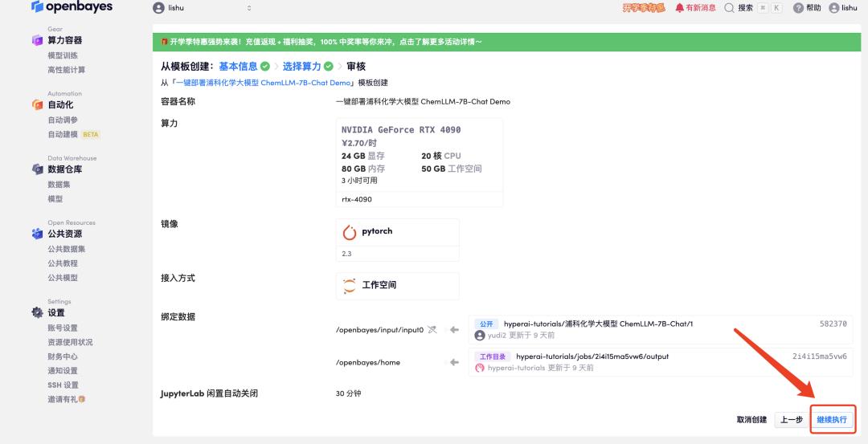Select the NVIDIA GeForce RTX 4090 card
The height and width of the screenshot is (444, 868).
419,162
